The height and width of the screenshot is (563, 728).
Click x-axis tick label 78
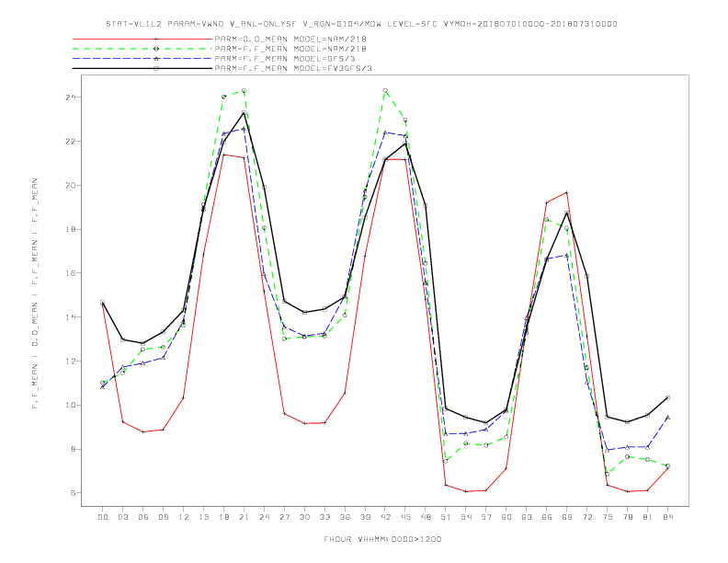coord(627,517)
